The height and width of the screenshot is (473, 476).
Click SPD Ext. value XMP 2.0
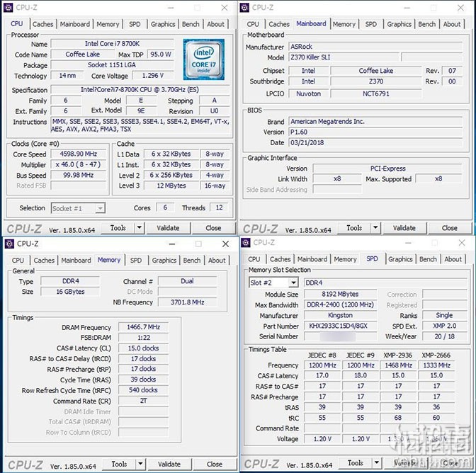point(444,326)
